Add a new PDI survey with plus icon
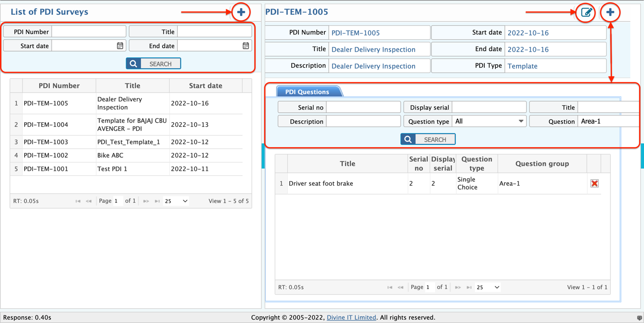 (241, 12)
